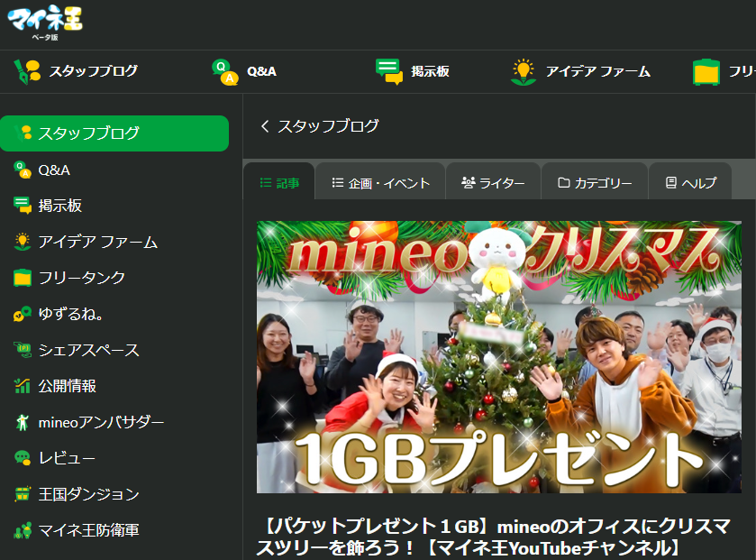Open 掲示板 label in the top navigation

click(x=430, y=71)
